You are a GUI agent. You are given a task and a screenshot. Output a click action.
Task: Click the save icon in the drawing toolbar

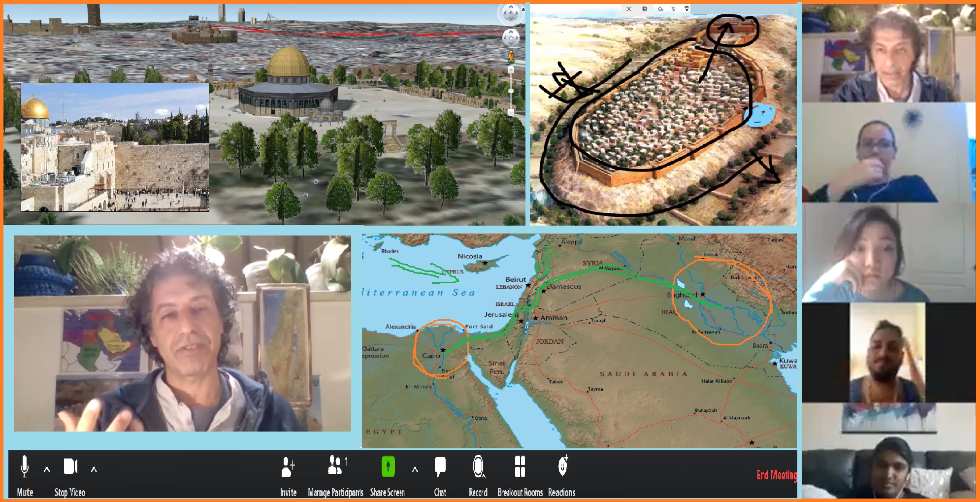click(645, 9)
